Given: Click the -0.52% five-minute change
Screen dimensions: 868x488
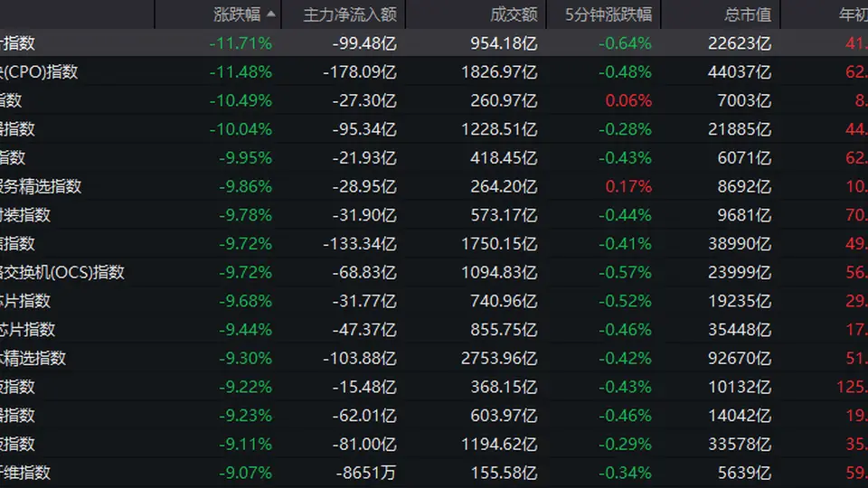Looking at the screenshot, I should (x=625, y=301).
